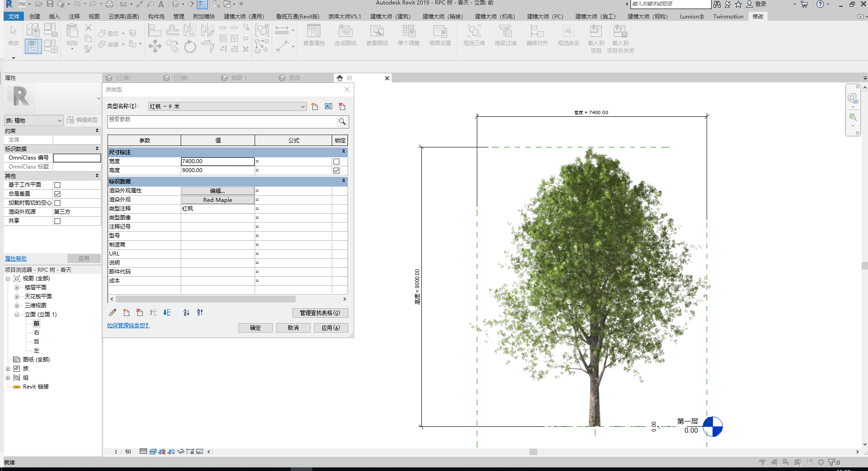Viewport: 868px width, 471px height.
Task: Click the 确定 button in dialog
Action: 255,328
